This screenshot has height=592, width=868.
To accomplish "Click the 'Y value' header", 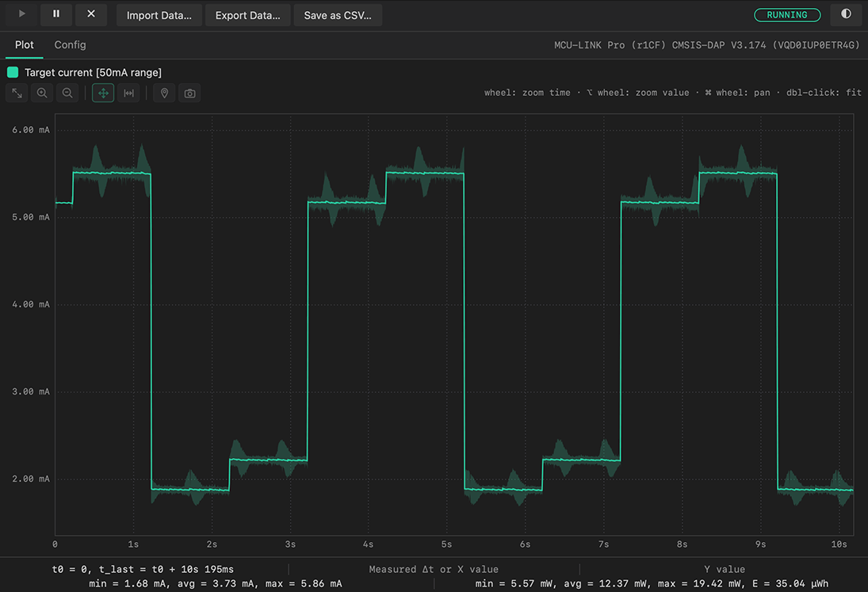I will click(725, 569).
